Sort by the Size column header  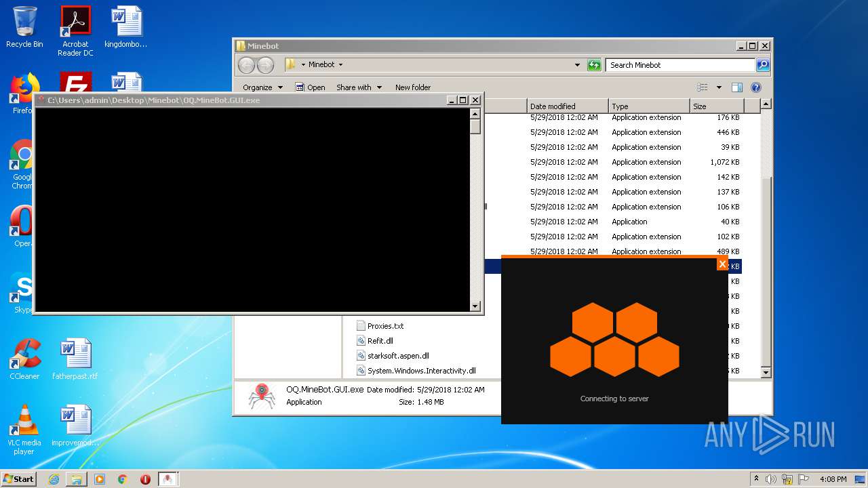717,106
